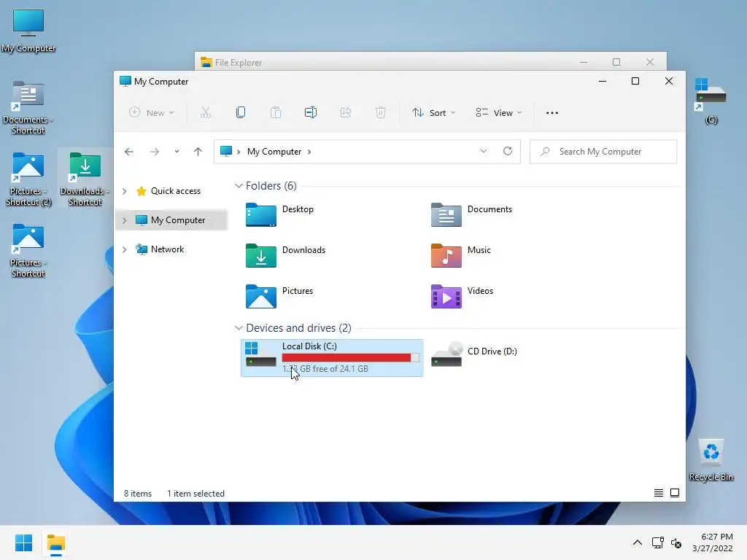Select the Pictures - Shortcut (2) desktop icon
This screenshot has height=560, width=747.
[28, 179]
